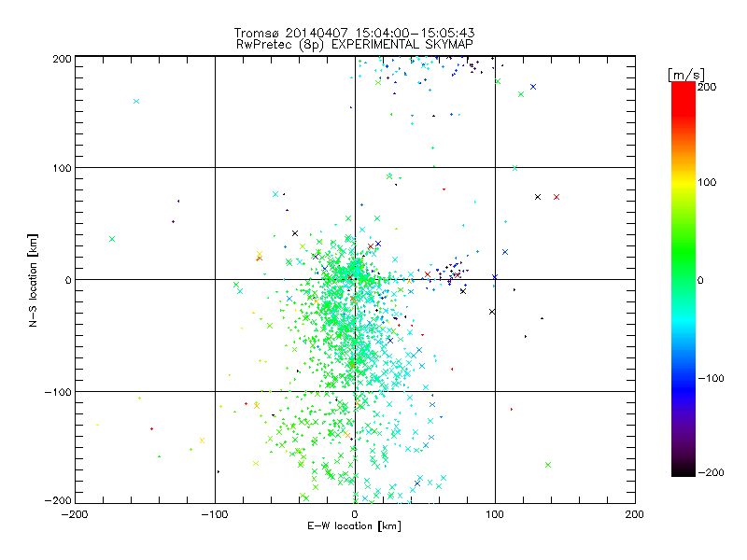Click the lone cyan cross marker near top-left
The image size is (747, 560).
click(x=136, y=101)
